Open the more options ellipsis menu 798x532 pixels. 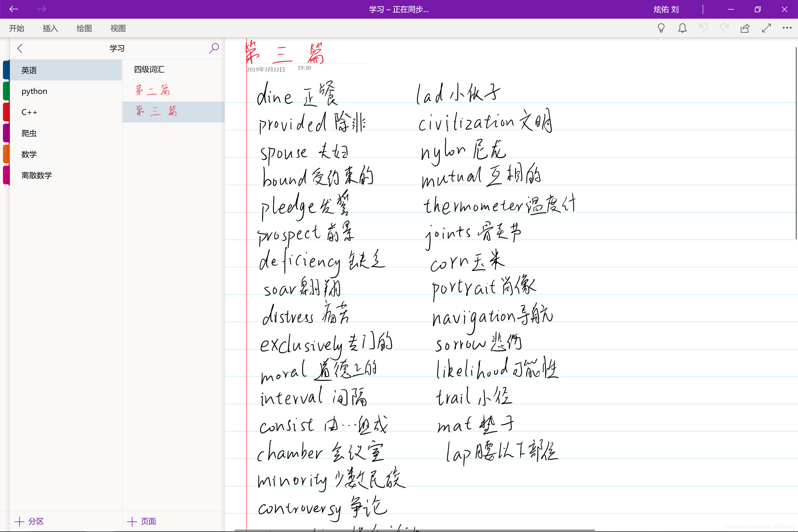pos(787,28)
